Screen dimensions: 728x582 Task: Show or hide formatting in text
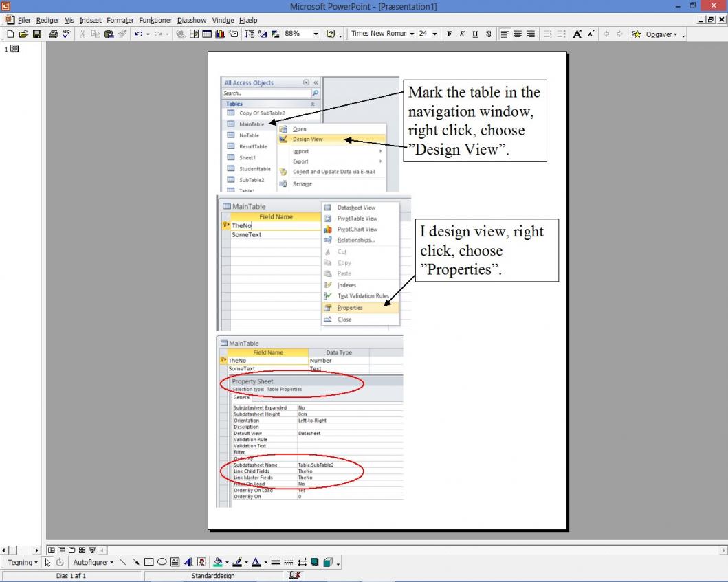pos(263,34)
